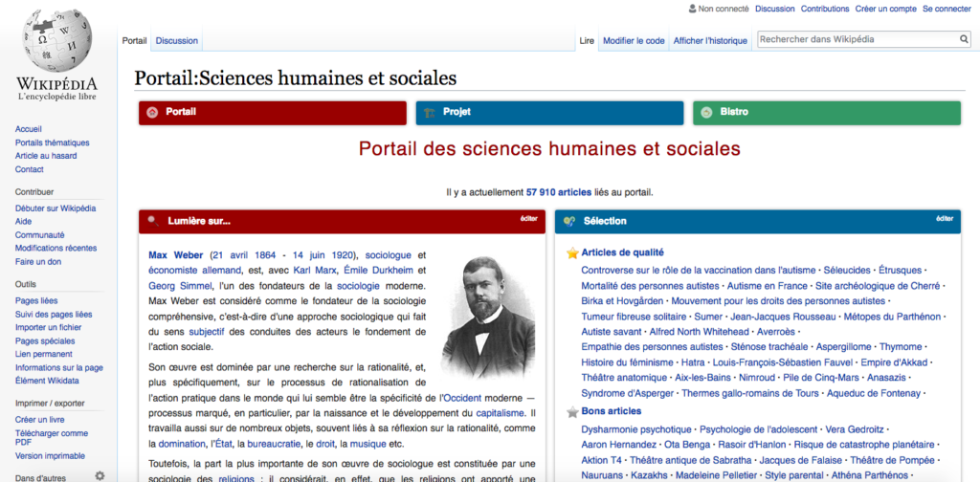Open Modifier le code tab
Viewport: 980px width, 482px height.
tap(634, 40)
